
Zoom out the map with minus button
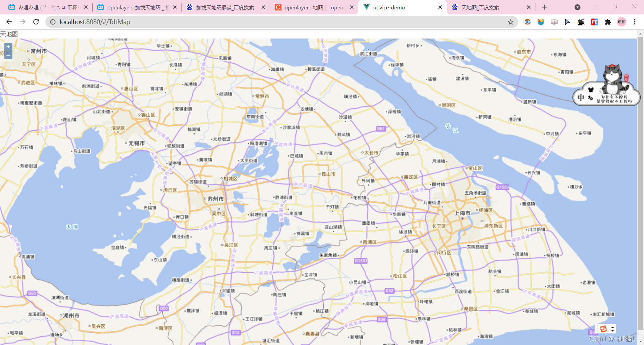(x=8, y=55)
